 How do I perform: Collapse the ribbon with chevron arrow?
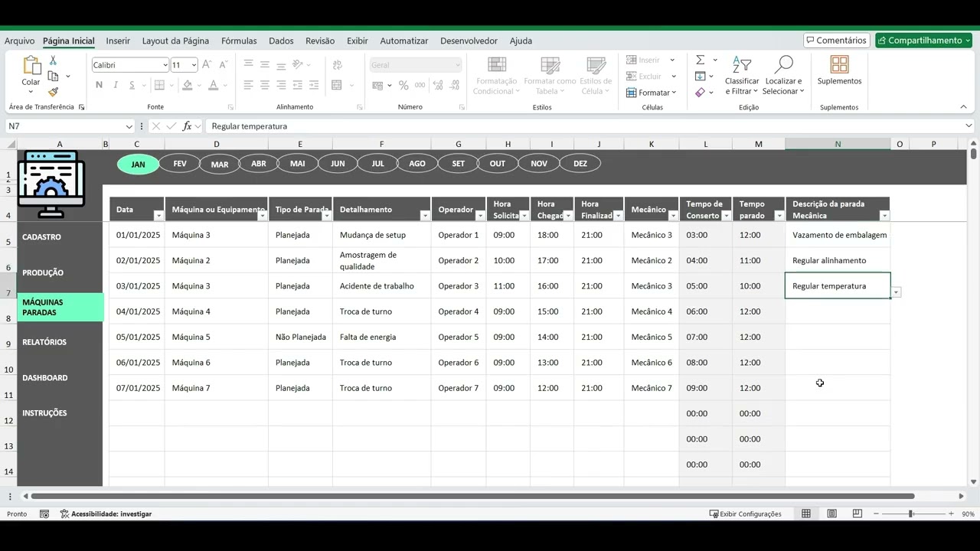(963, 107)
